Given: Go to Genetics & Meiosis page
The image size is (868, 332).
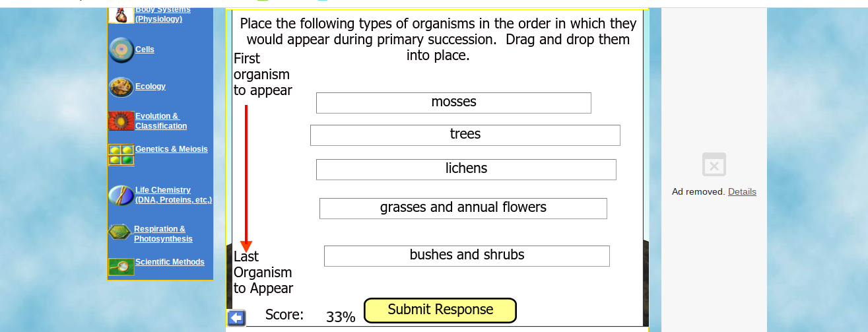Looking at the screenshot, I should tap(172, 149).
